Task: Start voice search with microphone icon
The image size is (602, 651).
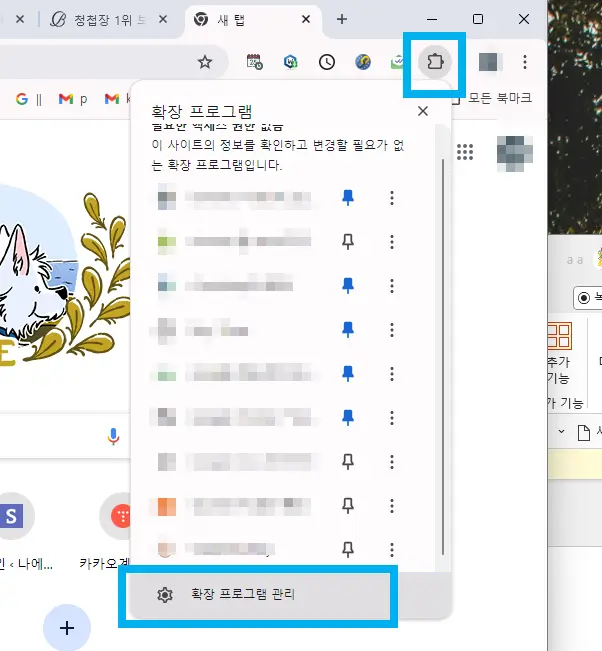Action: tap(113, 436)
